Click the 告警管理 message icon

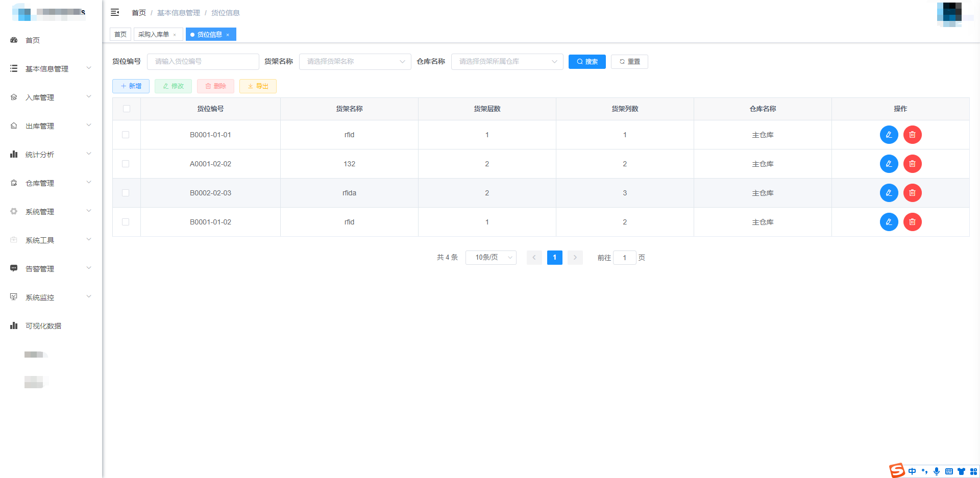click(14, 268)
